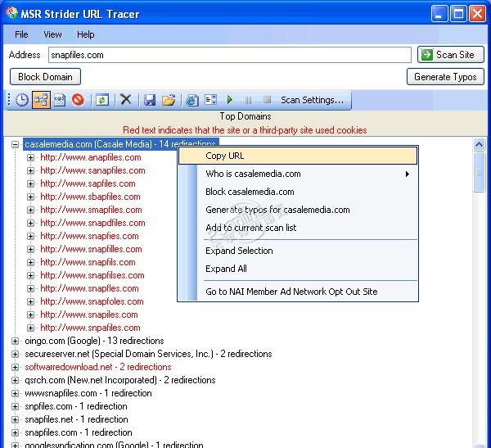Expand the www.snapdfiles.com node
Image resolution: width=491 pixels, height=448 pixels.
coord(30,223)
